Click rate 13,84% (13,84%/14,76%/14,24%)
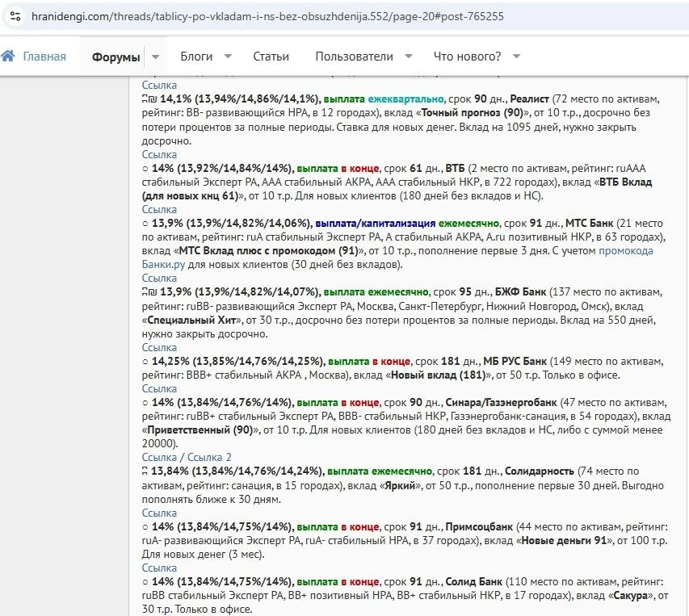689x616 pixels. 237,471
